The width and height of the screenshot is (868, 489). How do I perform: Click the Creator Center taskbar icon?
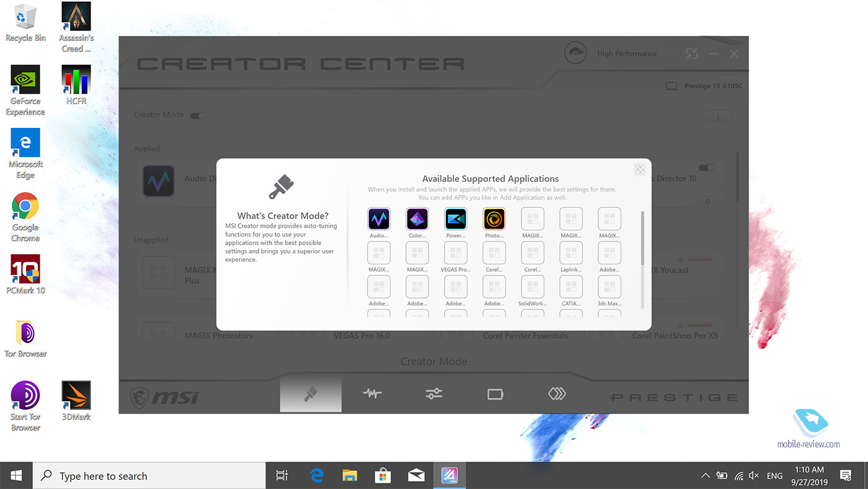click(449, 476)
